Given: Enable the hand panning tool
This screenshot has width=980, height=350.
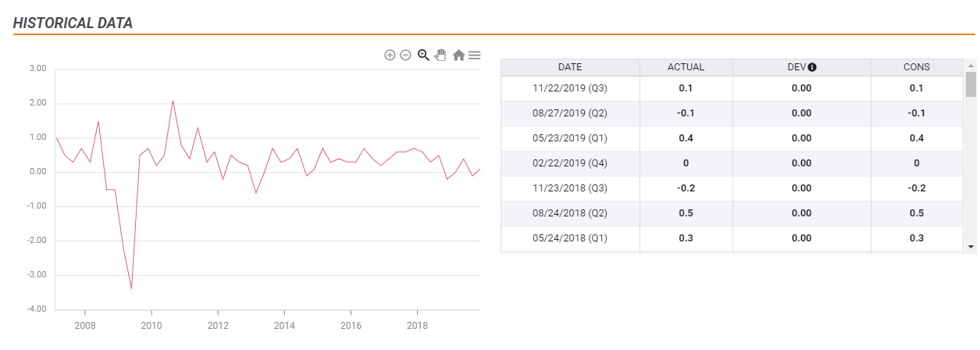Looking at the screenshot, I should tap(440, 55).
